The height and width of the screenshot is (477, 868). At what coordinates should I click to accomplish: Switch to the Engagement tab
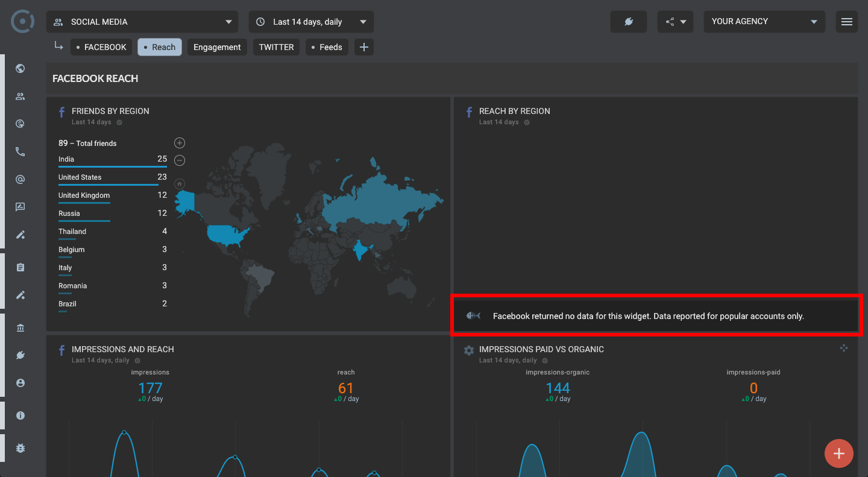pos(217,47)
